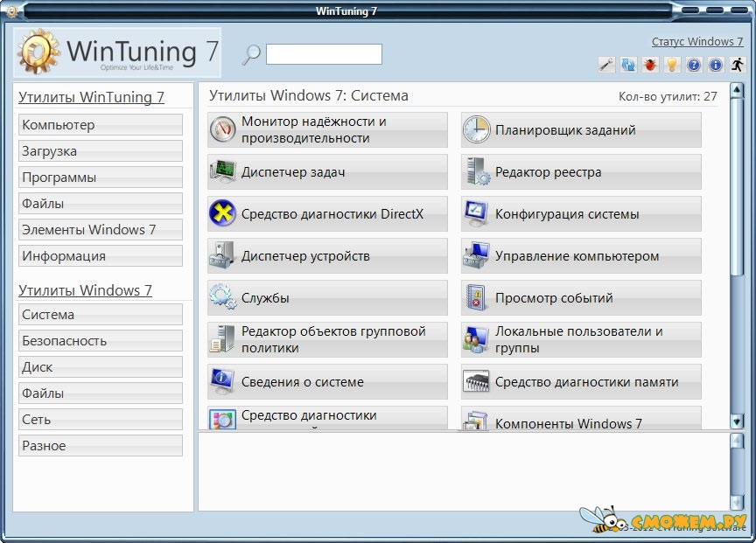Open Файлы under Утилиты Windows 7

pos(101,393)
